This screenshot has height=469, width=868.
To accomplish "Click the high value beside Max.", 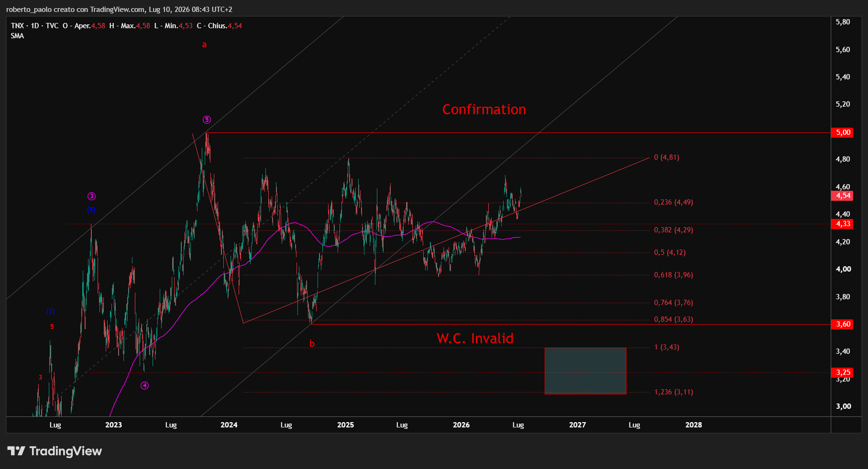I will (x=143, y=26).
